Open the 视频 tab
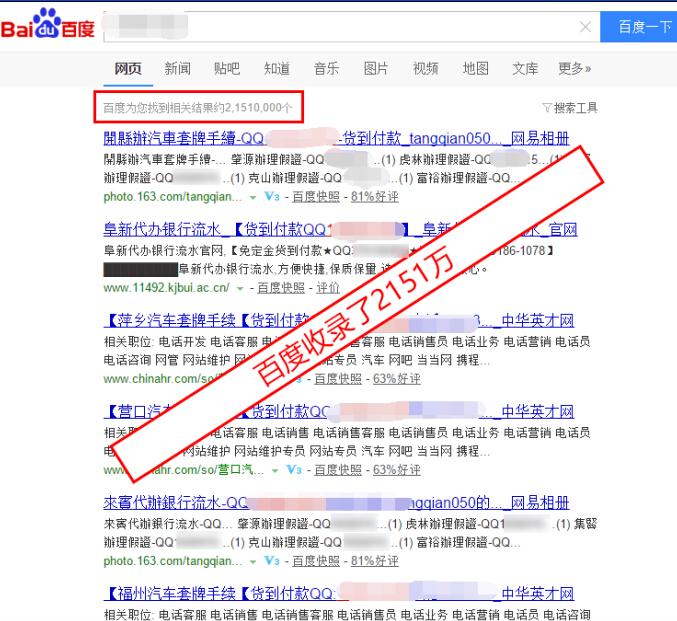 point(426,68)
